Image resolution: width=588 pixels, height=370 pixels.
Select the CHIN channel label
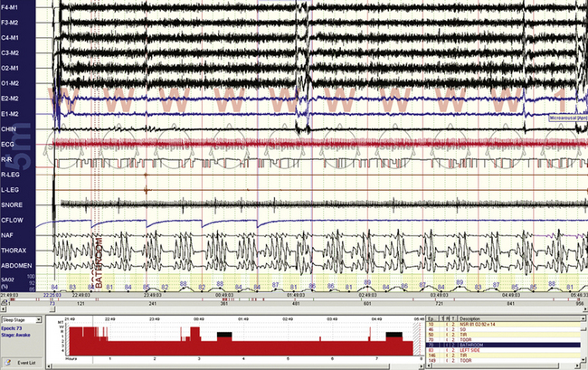click(x=12, y=129)
